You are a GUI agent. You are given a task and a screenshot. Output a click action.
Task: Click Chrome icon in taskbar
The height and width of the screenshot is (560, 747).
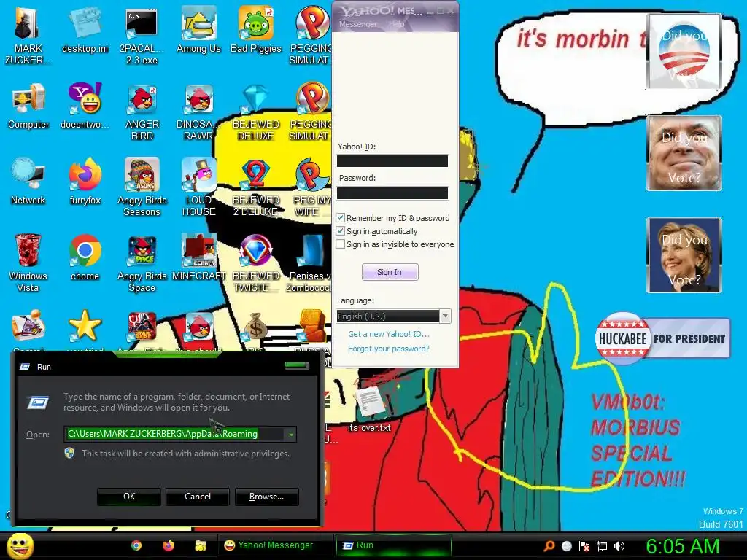click(x=136, y=545)
